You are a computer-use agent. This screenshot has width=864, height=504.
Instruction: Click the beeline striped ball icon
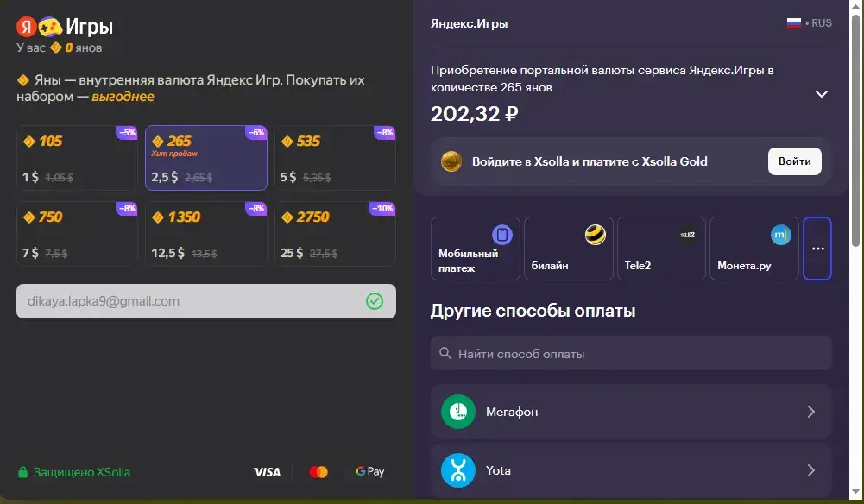[x=595, y=236]
